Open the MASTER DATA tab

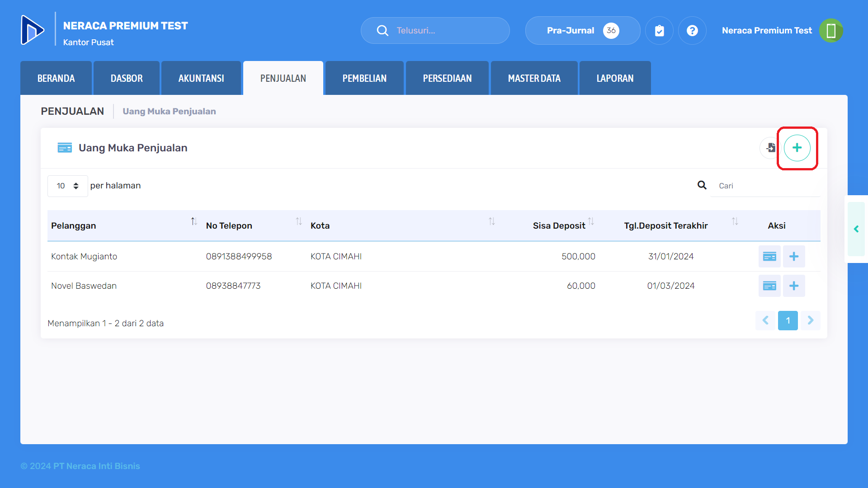pos(534,78)
